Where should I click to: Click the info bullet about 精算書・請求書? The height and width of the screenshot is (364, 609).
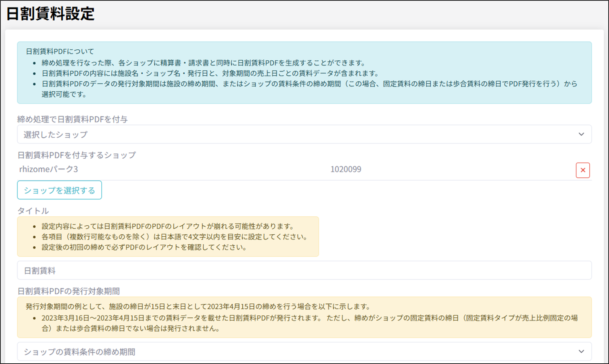pyautogui.click(x=203, y=63)
